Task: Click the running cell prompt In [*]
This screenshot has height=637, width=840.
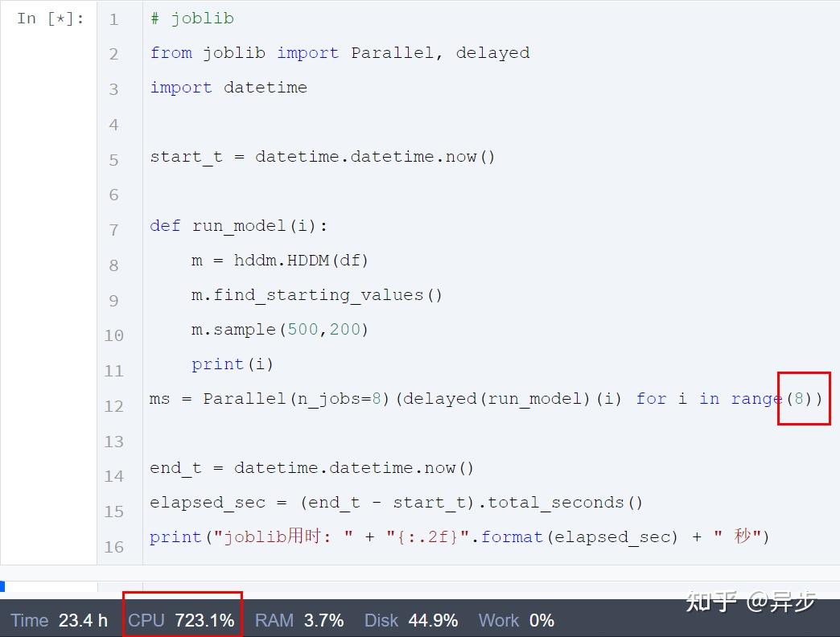Action: pyautogui.click(x=51, y=18)
